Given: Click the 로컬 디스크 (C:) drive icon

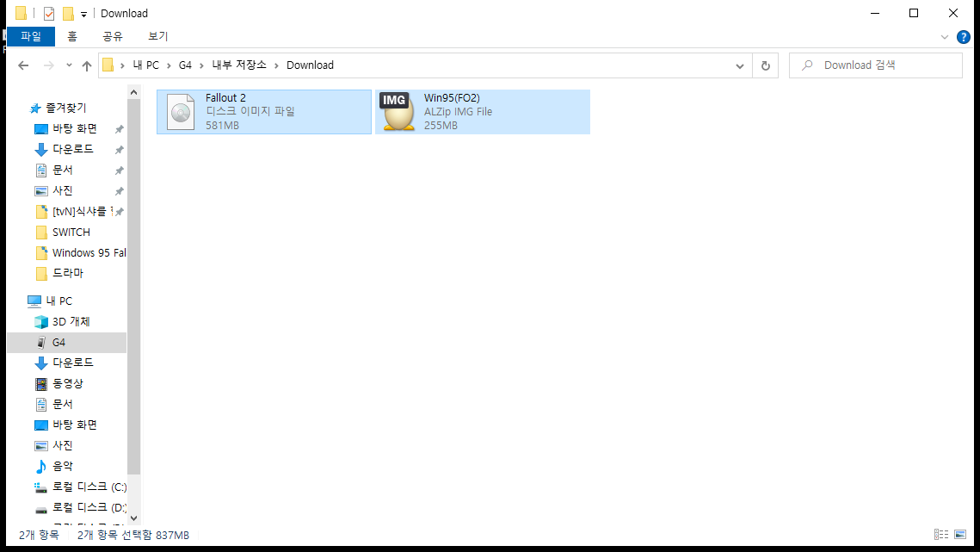Looking at the screenshot, I should pyautogui.click(x=41, y=487).
